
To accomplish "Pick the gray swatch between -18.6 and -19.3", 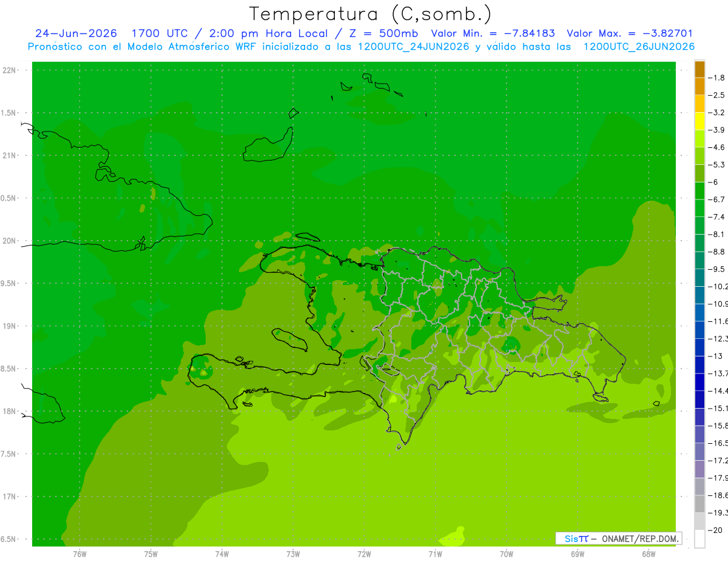I will click(699, 504).
